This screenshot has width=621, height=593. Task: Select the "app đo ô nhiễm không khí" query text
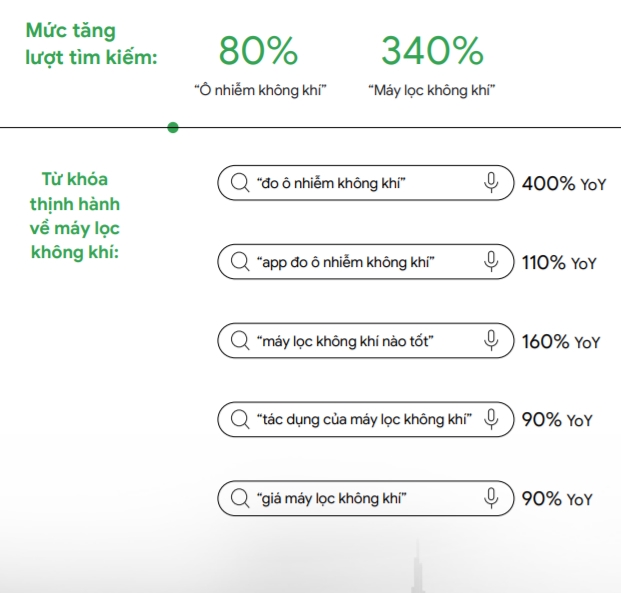tap(345, 262)
